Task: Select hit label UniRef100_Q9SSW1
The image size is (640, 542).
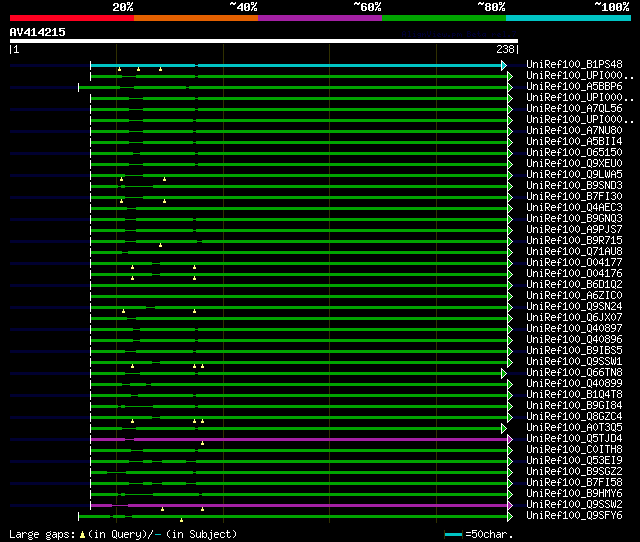Action: point(574,362)
